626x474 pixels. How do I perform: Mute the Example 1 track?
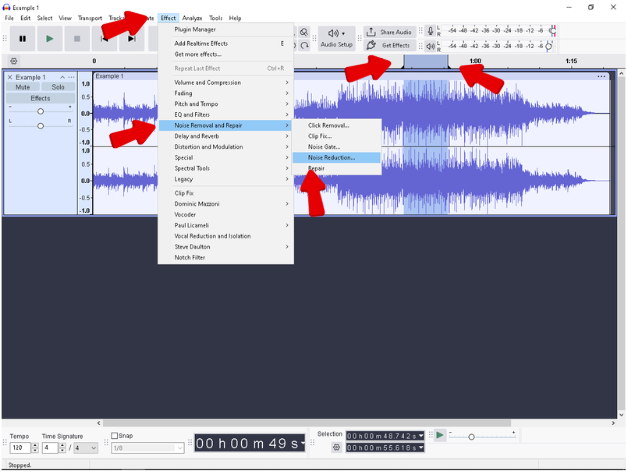[x=23, y=87]
